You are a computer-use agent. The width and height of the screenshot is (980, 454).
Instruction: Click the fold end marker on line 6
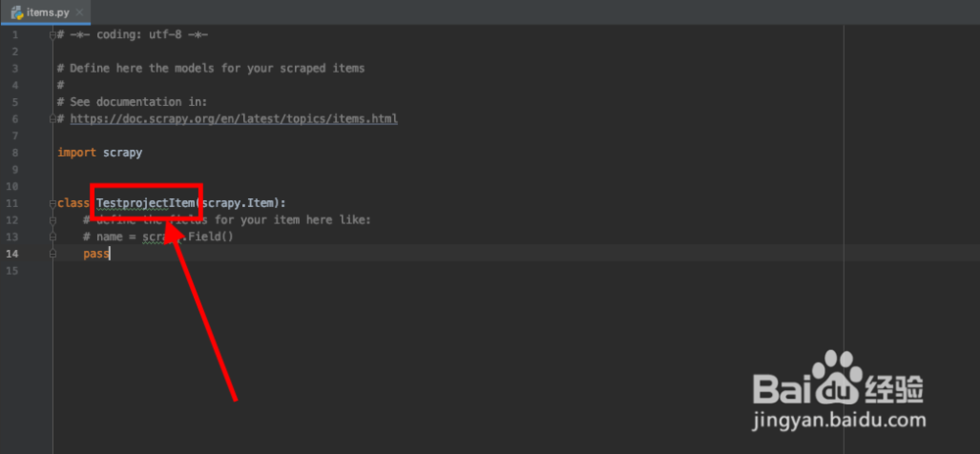[x=52, y=119]
